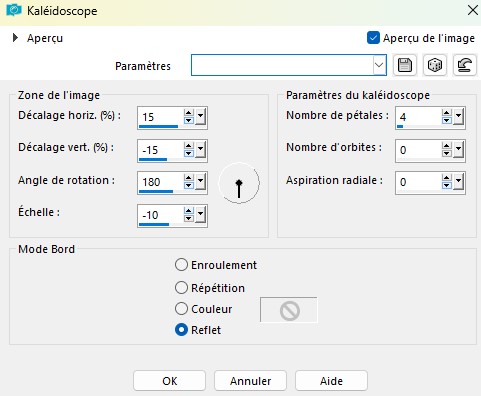Open the Aspiration radiale slider dropdown

click(x=458, y=182)
